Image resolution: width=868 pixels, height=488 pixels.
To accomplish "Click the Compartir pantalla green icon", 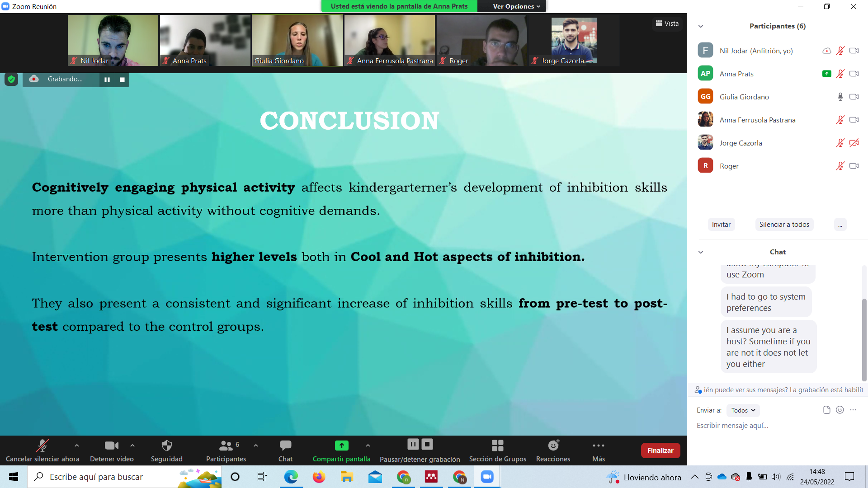I will (341, 446).
